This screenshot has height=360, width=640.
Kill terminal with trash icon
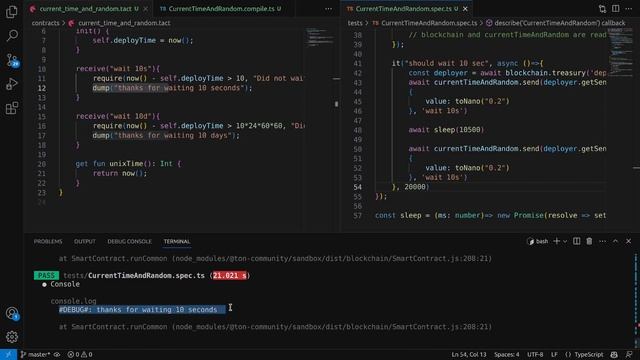pyautogui.click(x=589, y=242)
